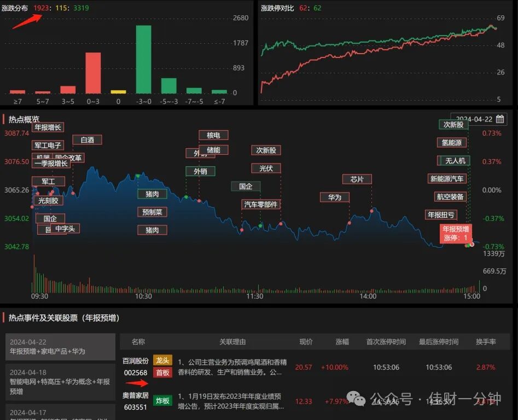Click the 10:30 time axis label
Viewport: 518px width, 420px height.
pos(143,296)
